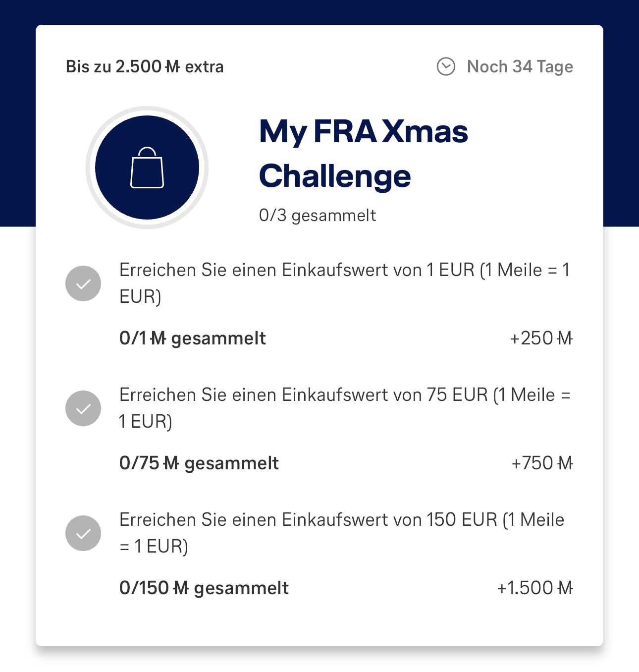Click the +250 M reward amount
The width and height of the screenshot is (639, 672).
click(x=541, y=338)
